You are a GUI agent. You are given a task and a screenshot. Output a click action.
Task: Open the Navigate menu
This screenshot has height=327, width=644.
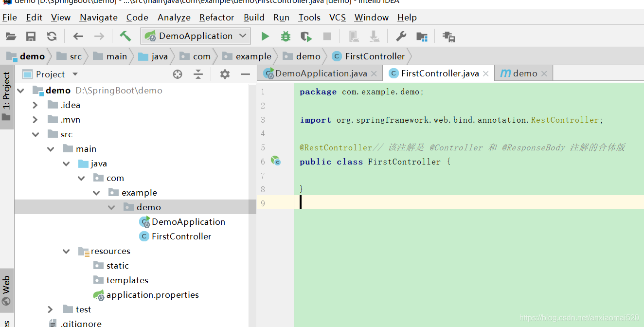[x=99, y=18]
